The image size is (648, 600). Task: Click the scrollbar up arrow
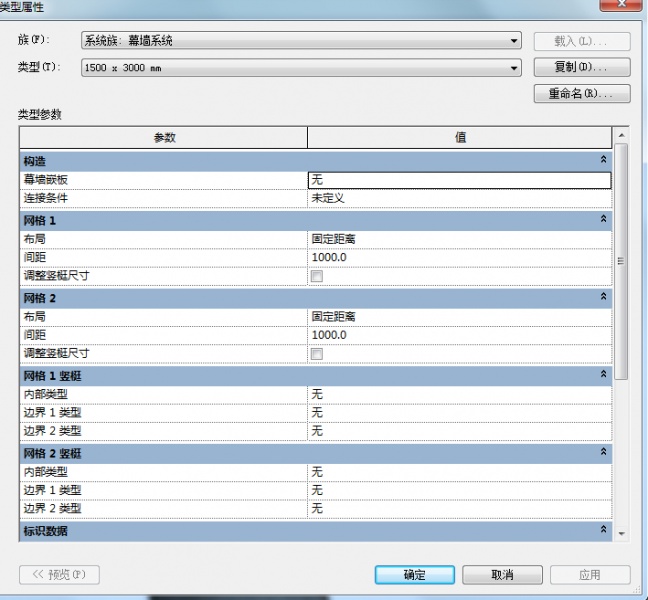tap(621, 136)
